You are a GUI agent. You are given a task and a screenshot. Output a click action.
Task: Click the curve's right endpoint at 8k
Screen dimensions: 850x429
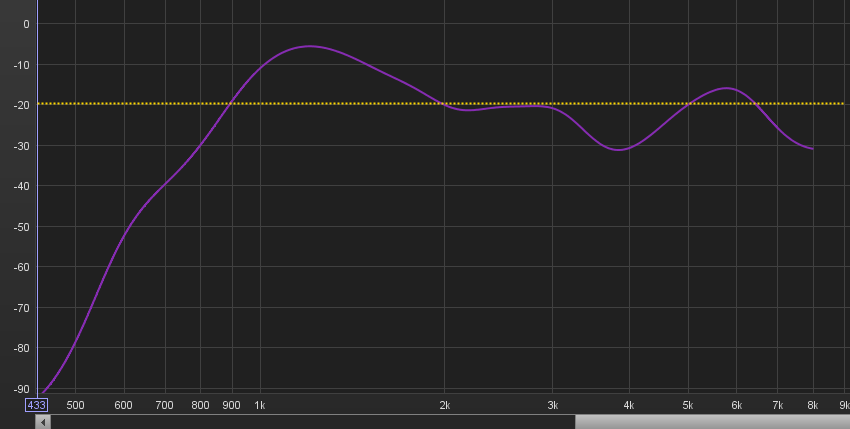coord(812,148)
